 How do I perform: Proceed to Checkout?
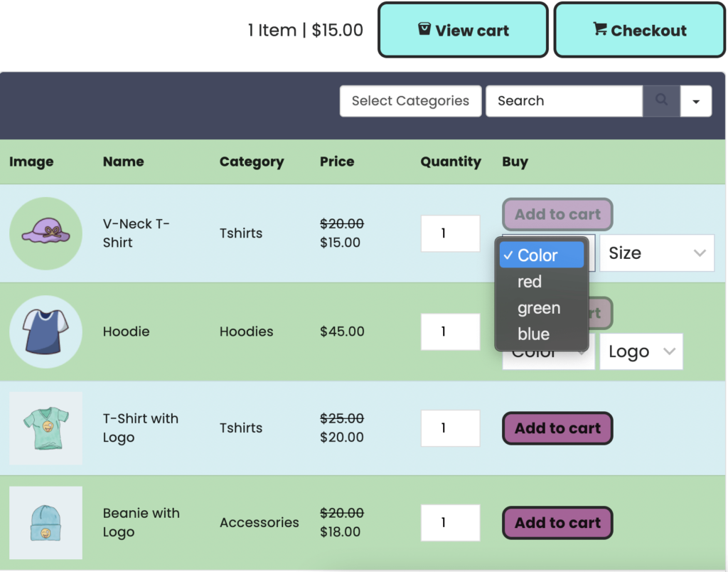coord(638,29)
